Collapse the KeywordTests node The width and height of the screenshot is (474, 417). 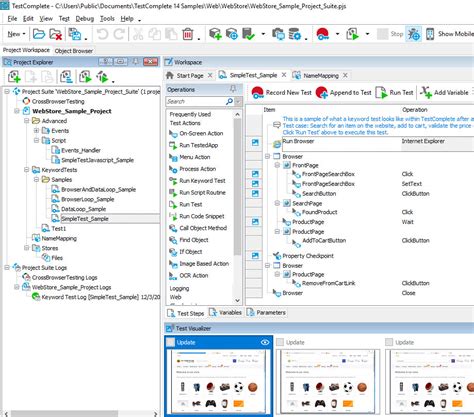(27, 170)
